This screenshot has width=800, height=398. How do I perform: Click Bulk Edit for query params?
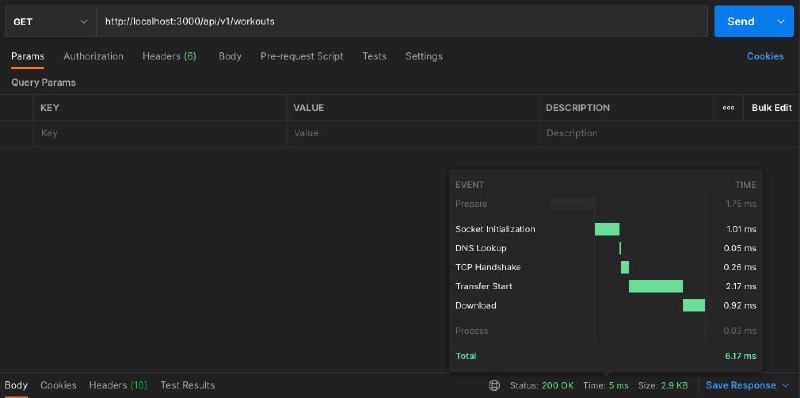(771, 108)
